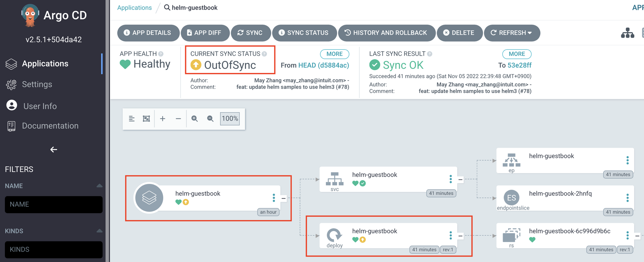This screenshot has height=262, width=644.
Task: Click help icon next to CURRENT SYNC STATUS
Action: 264,54
